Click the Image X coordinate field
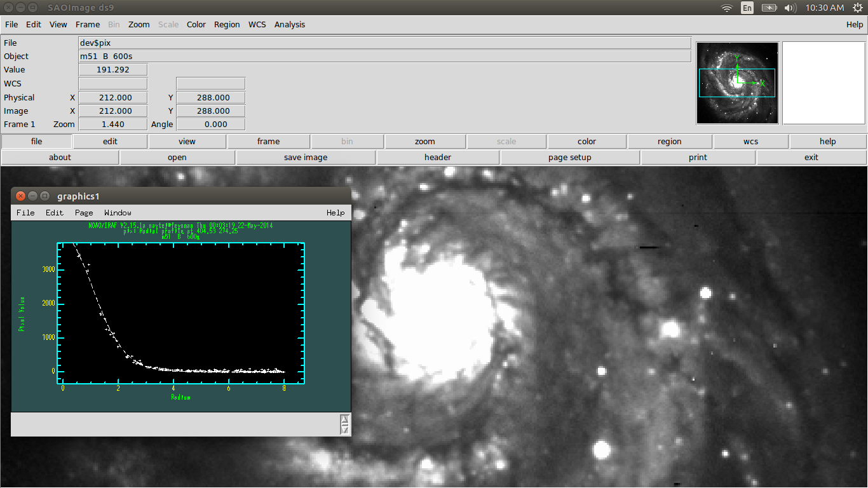The height and width of the screenshot is (488, 868). (113, 111)
